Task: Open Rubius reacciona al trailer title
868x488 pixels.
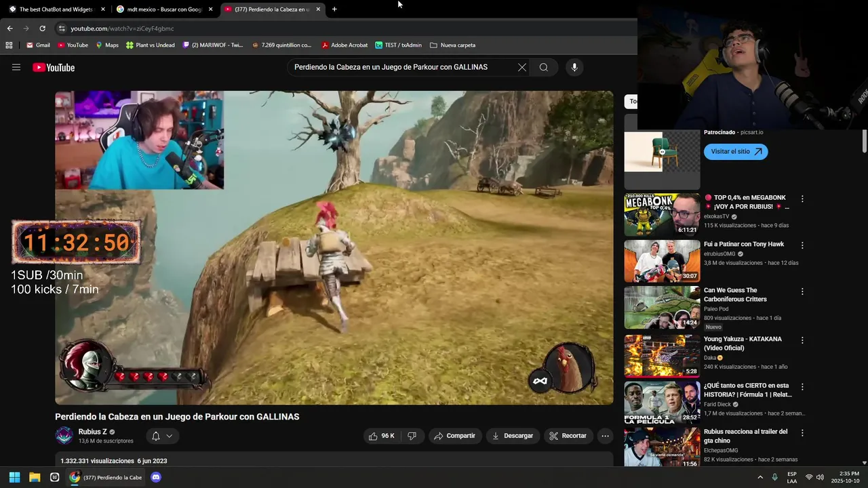Action: click(x=745, y=436)
